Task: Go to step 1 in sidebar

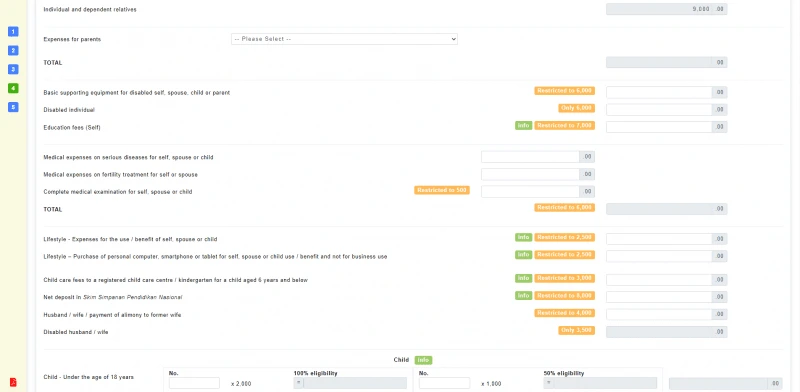Action: tap(13, 32)
